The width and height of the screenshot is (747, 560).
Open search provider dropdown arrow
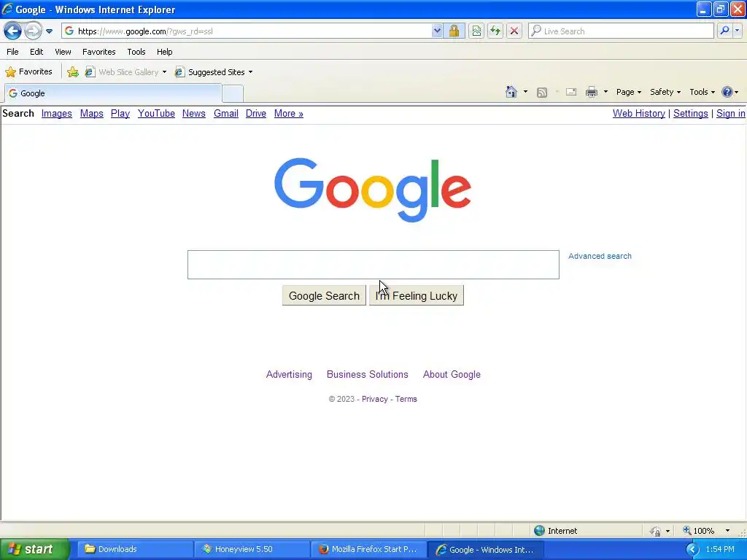738,31
